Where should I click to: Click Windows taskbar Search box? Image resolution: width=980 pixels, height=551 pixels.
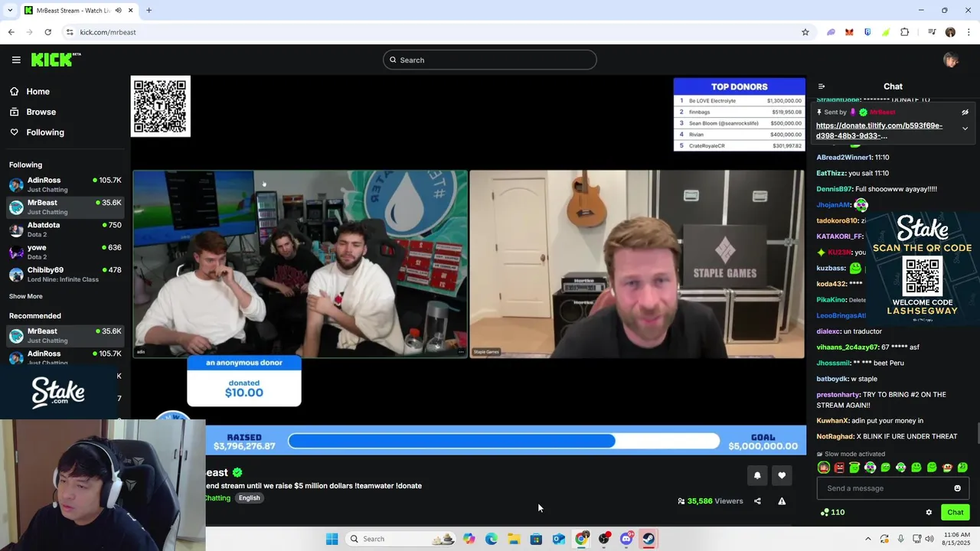pyautogui.click(x=402, y=539)
